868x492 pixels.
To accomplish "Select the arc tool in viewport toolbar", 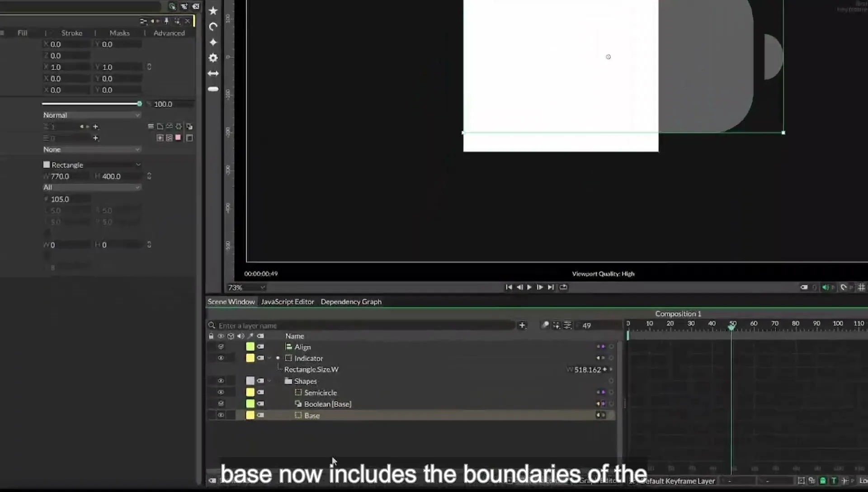I will [213, 27].
